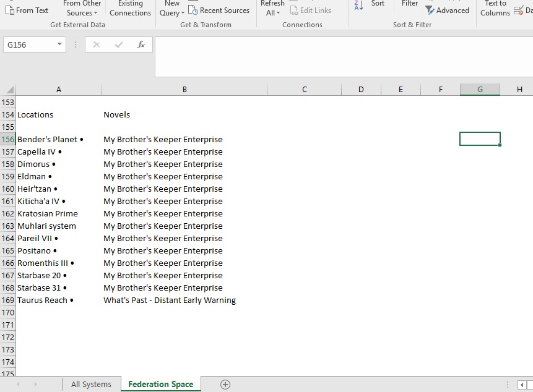Select the Bender's Planet cell
The image size is (533, 392).
pyautogui.click(x=59, y=140)
